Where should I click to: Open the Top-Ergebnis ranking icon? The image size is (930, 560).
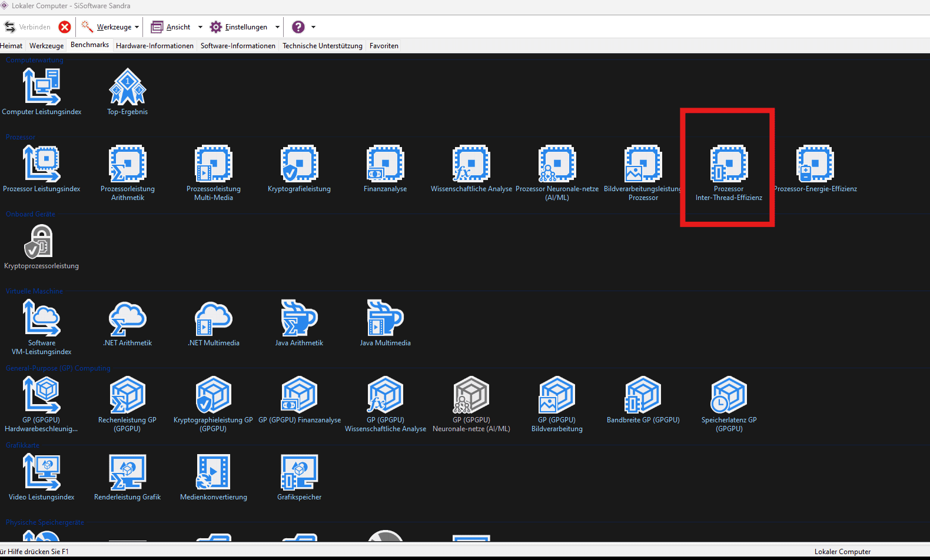(x=127, y=91)
